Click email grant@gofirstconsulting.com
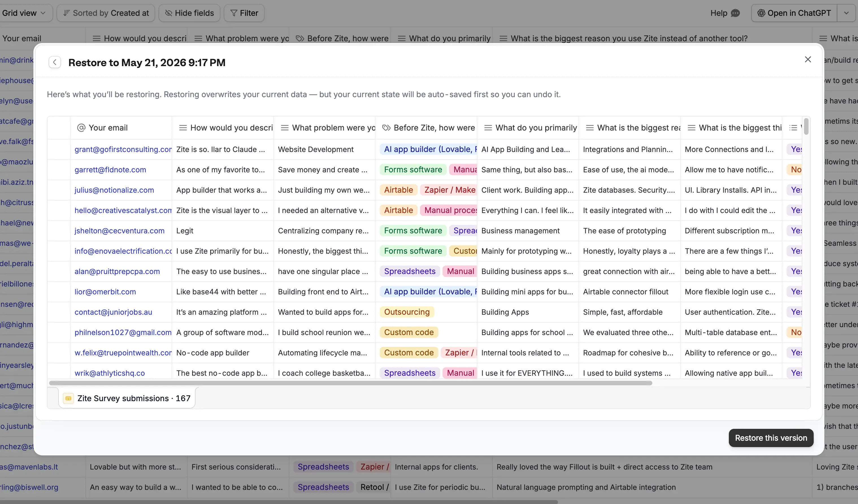Screen dimensions: 858x504 [123, 149]
